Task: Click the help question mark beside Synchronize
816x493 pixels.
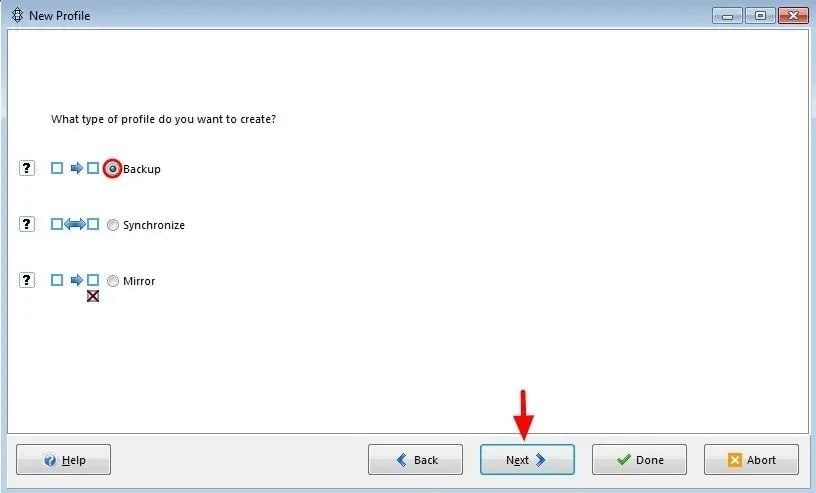Action: click(x=27, y=224)
